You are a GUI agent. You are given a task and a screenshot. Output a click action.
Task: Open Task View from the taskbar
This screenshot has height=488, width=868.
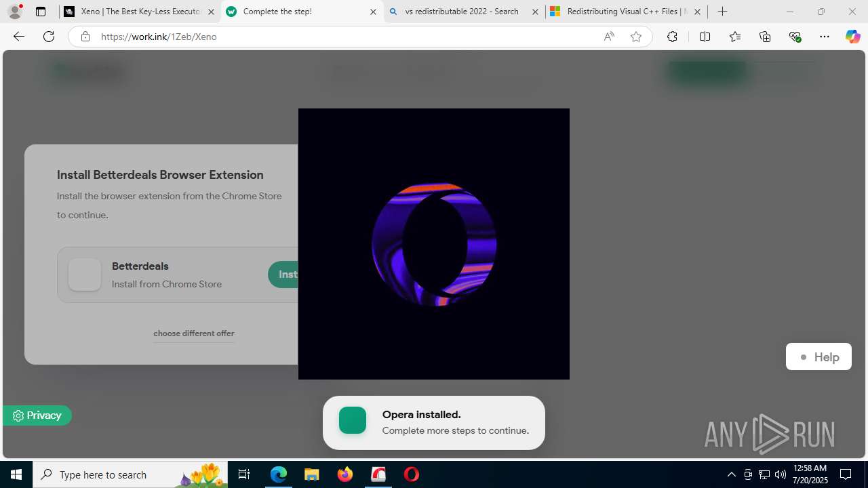coord(245,474)
